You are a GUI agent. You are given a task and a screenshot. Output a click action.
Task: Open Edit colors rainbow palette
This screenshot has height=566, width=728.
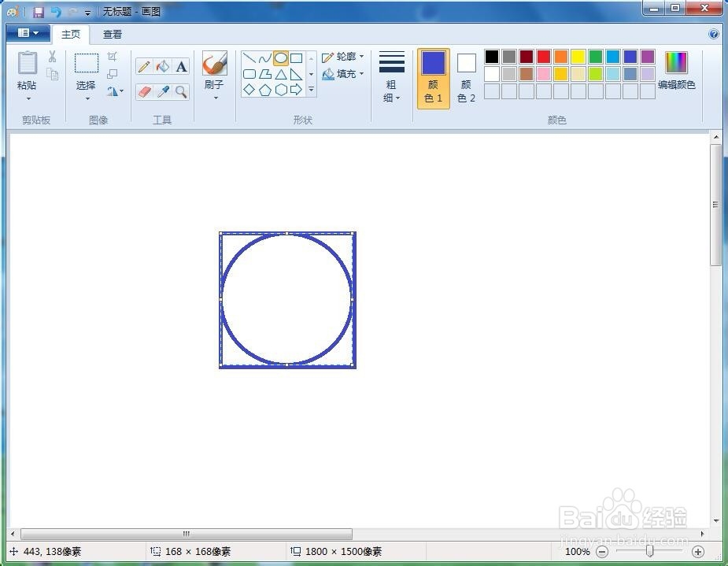click(676, 63)
